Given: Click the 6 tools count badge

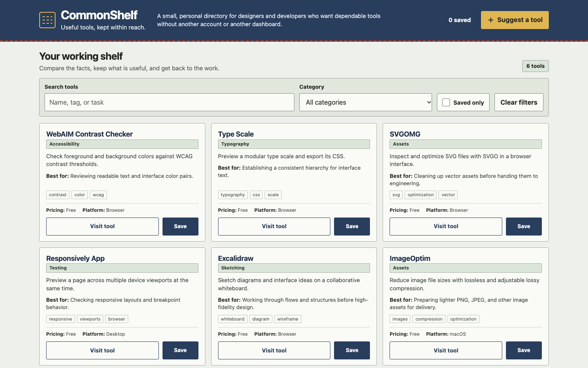Looking at the screenshot, I should click(x=535, y=66).
